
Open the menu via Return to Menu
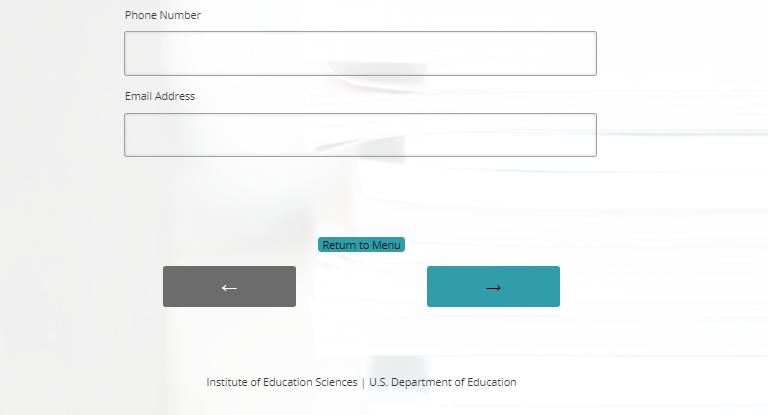pyautogui.click(x=361, y=245)
